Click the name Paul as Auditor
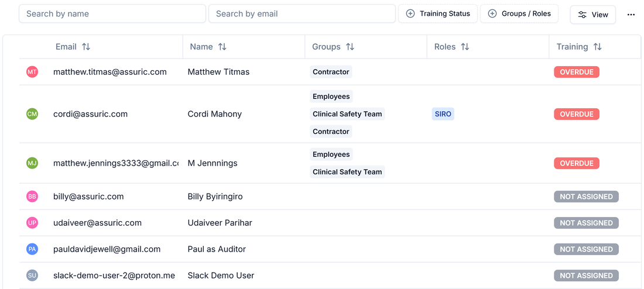 pyautogui.click(x=217, y=249)
